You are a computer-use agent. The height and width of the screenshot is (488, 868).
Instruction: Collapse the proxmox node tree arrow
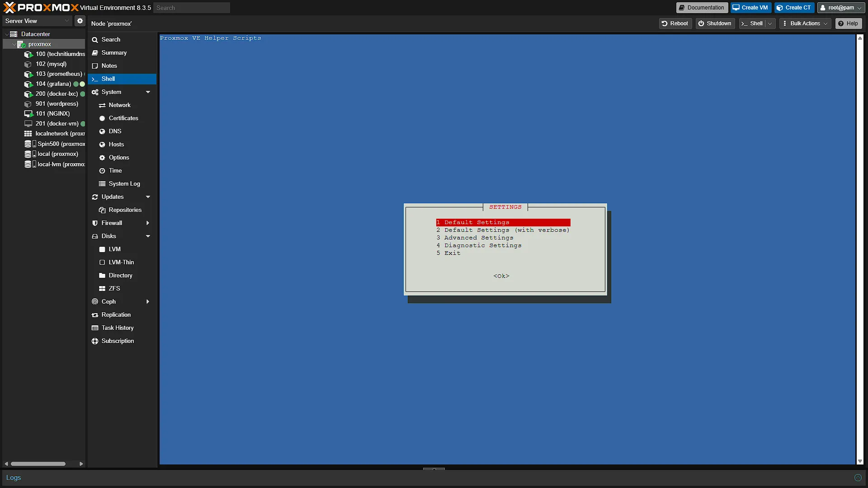point(14,44)
